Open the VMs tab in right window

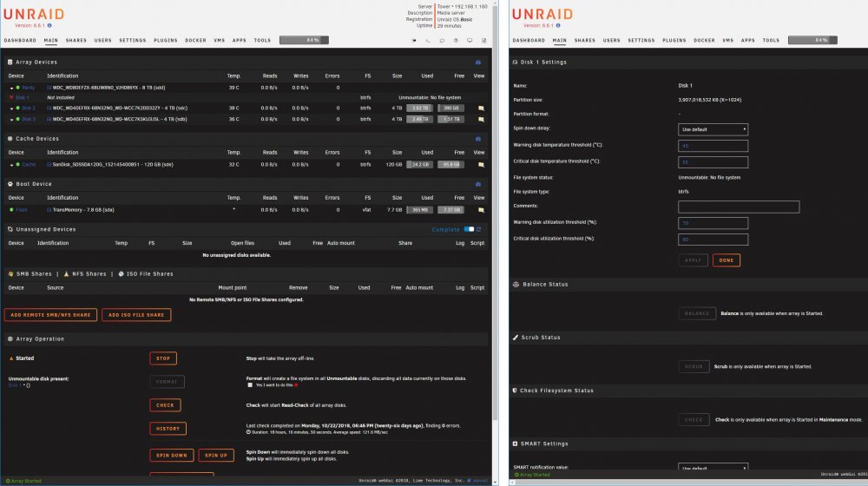[728, 41]
